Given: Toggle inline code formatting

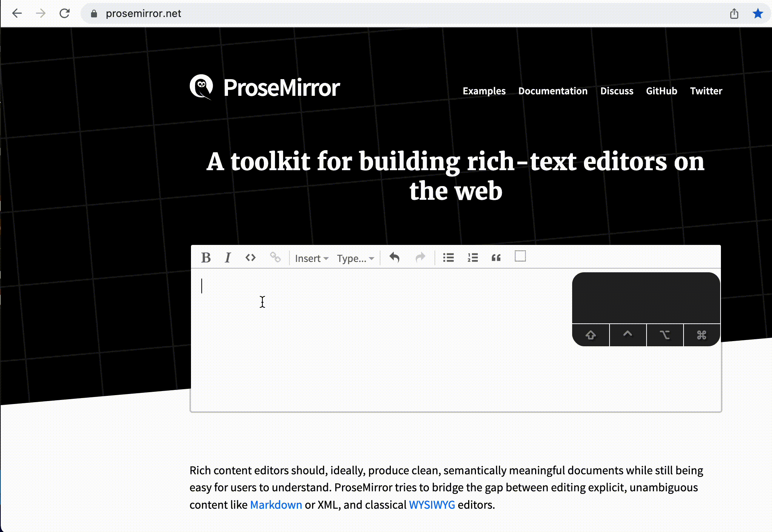Looking at the screenshot, I should [x=251, y=257].
